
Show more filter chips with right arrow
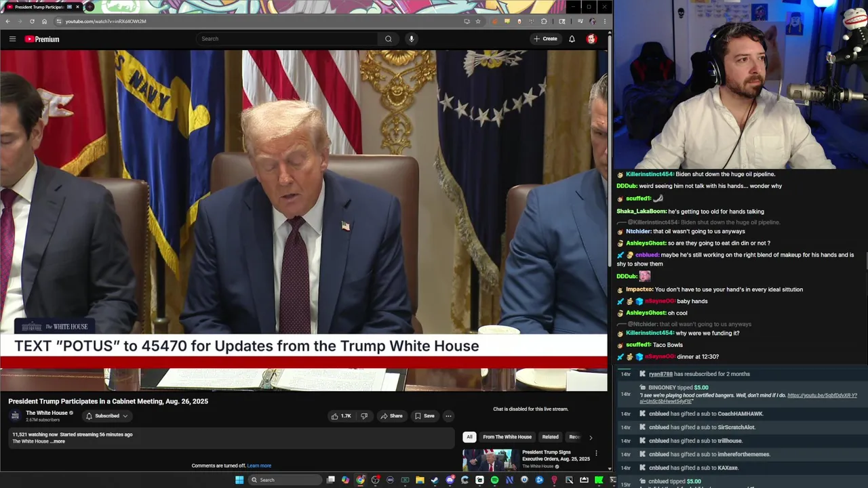click(590, 437)
